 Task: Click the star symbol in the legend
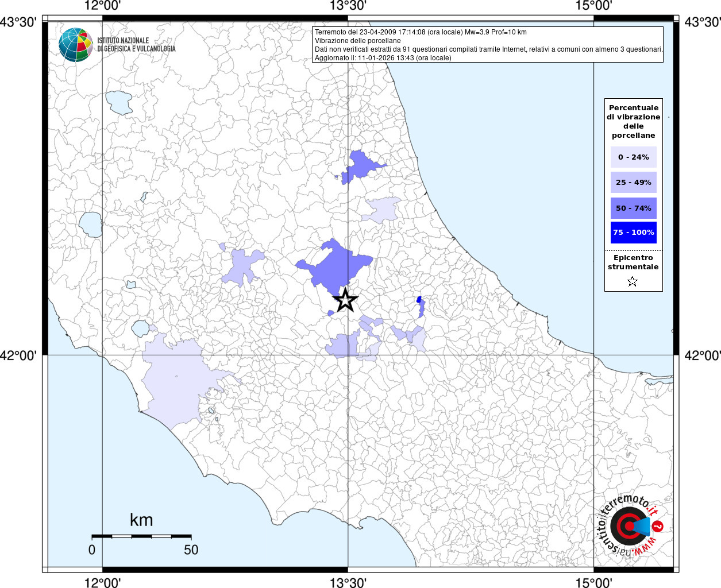[633, 281]
